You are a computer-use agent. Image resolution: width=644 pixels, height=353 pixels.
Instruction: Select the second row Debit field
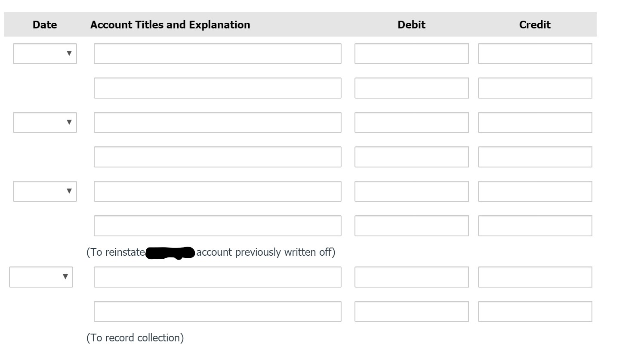pyautogui.click(x=411, y=88)
